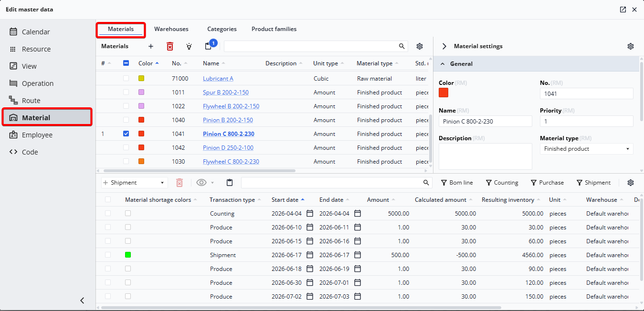This screenshot has height=311, width=644.
Task: Open the materials table settings gear
Action: pos(420,46)
